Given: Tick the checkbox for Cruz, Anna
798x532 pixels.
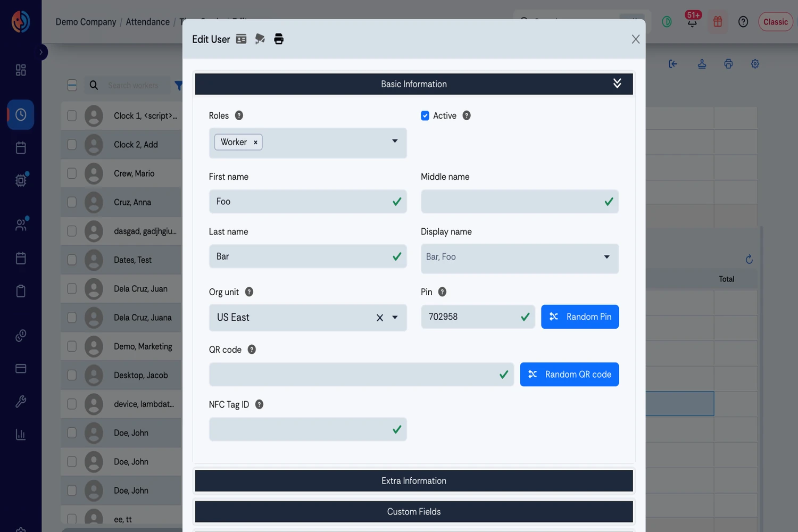Looking at the screenshot, I should 72,202.
